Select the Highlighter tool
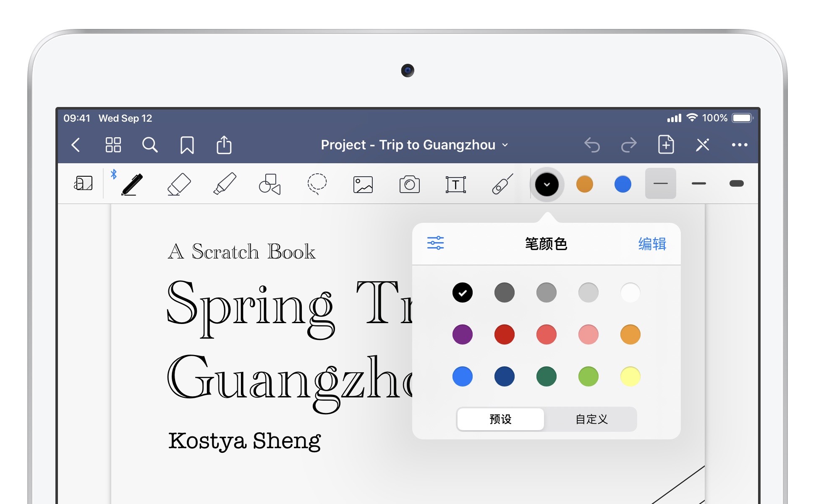Screen dimensions: 816x504 (225, 184)
